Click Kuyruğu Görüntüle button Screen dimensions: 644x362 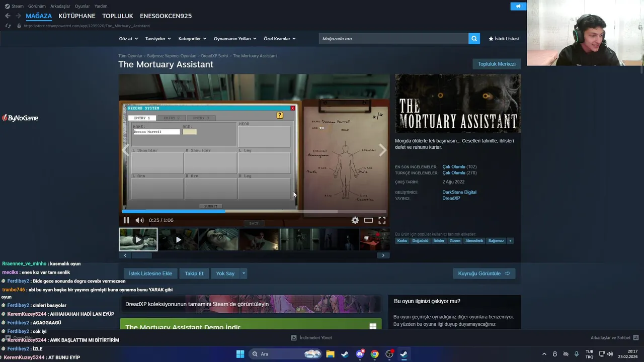(484, 274)
